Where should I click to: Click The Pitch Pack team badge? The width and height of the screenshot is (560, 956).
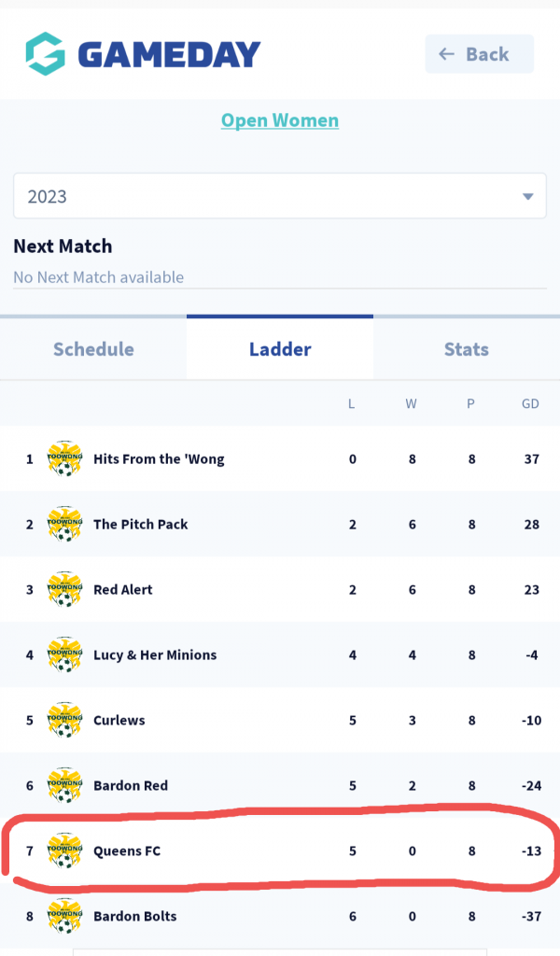[64, 524]
